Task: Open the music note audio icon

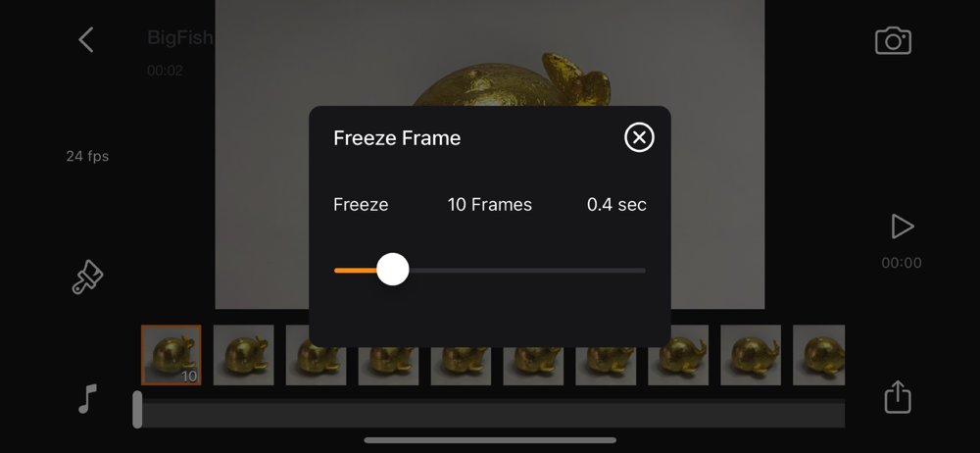Action: 87,398
